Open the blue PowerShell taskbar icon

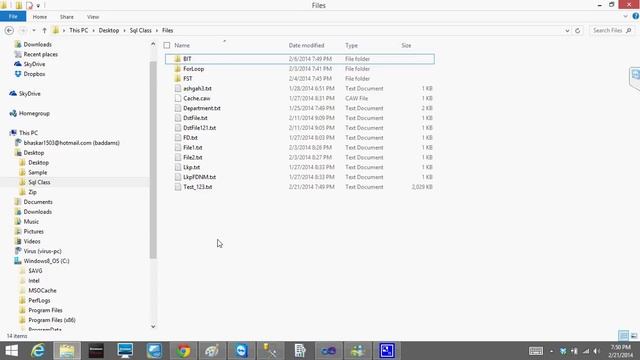click(x=387, y=351)
